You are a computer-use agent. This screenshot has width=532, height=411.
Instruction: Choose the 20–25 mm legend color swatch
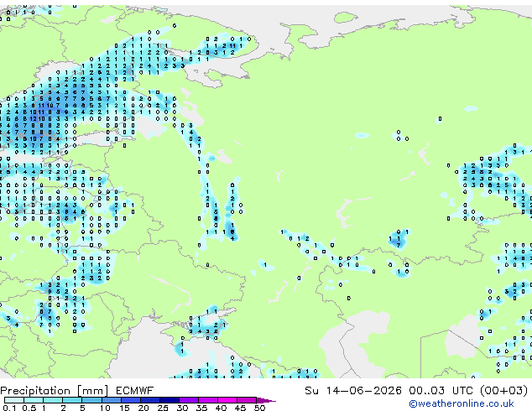[x=149, y=400]
